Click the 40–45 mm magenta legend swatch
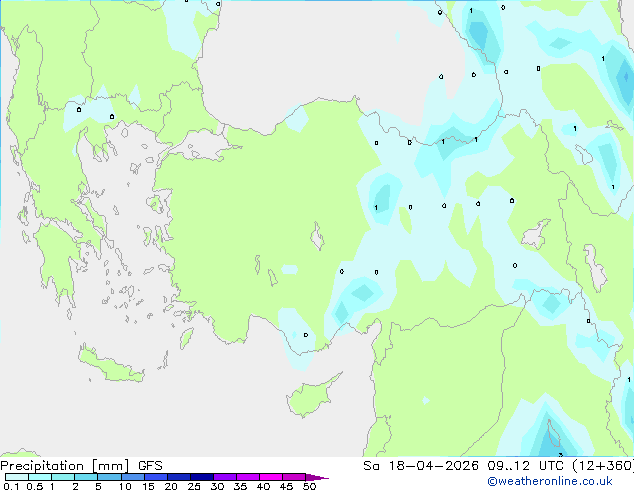The height and width of the screenshot is (490, 634). click(271, 477)
